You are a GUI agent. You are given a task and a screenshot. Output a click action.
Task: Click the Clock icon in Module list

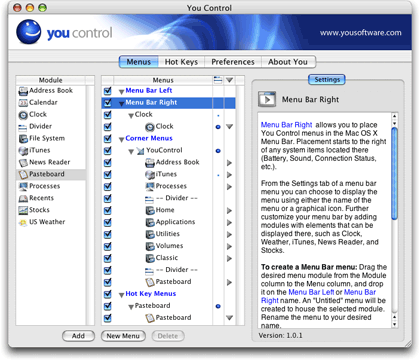pyautogui.click(x=23, y=115)
